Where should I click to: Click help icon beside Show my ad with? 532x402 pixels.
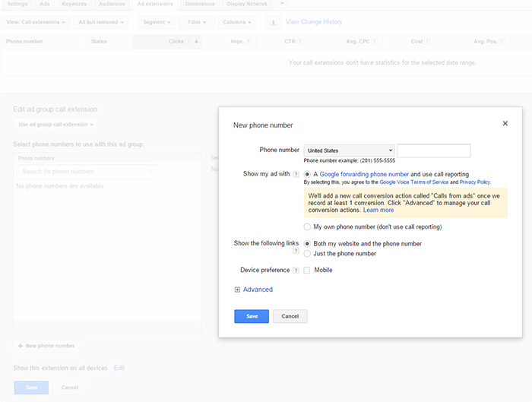[x=296, y=174]
